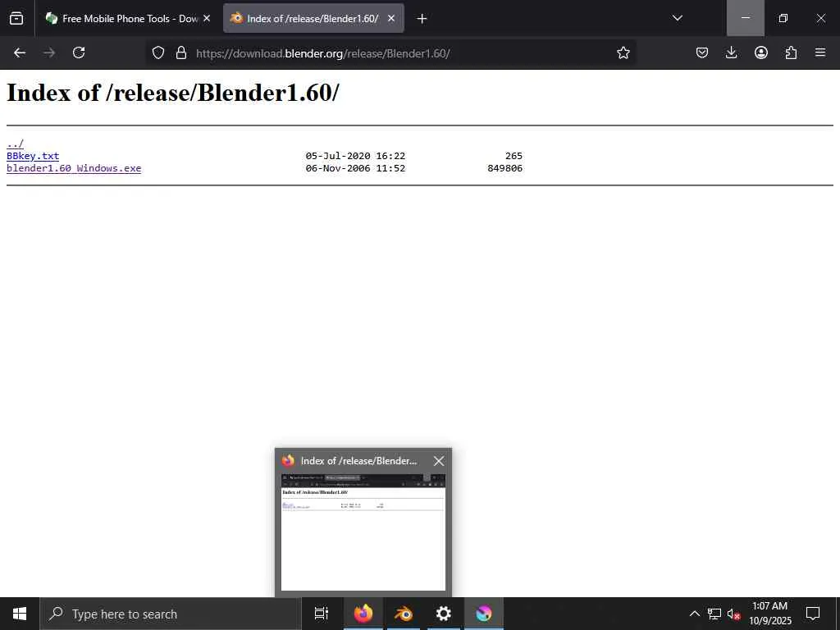Select the 05-Jul-2020 16:22 date text

(x=355, y=156)
